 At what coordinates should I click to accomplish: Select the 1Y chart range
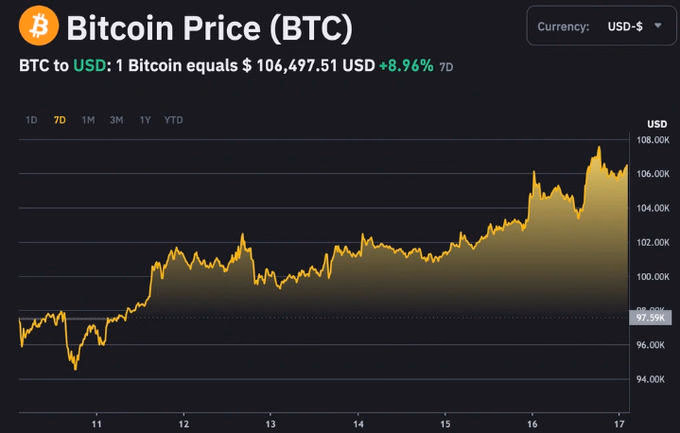coord(145,120)
